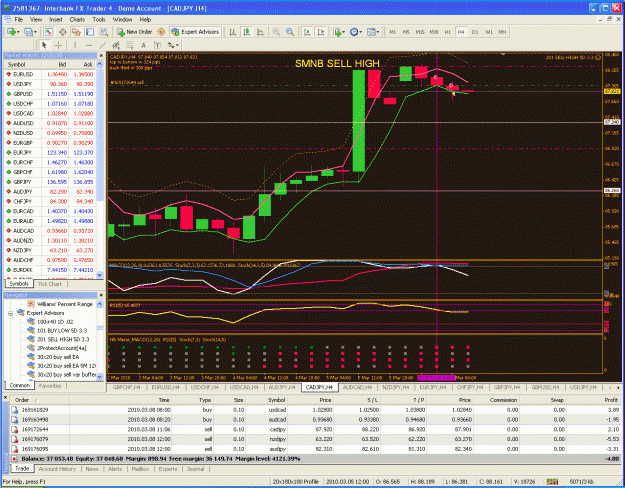Select the M1 timeframe
Viewport: 625px width, 488px height.
[393, 32]
